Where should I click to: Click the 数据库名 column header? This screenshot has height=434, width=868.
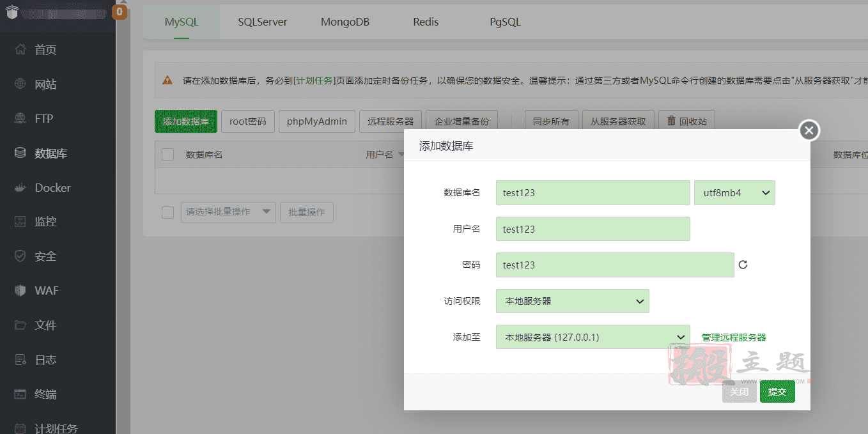click(x=204, y=155)
